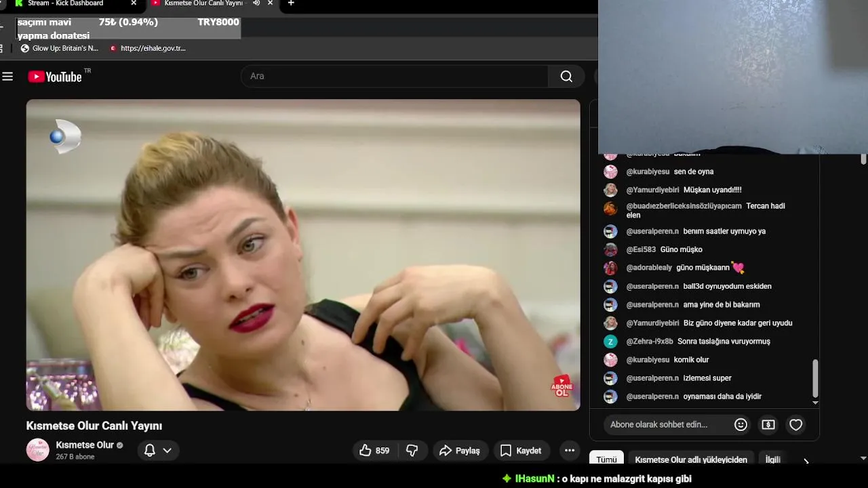Viewport: 868px width, 488px height.
Task: Open the Paylaş share dialog
Action: pos(460,451)
